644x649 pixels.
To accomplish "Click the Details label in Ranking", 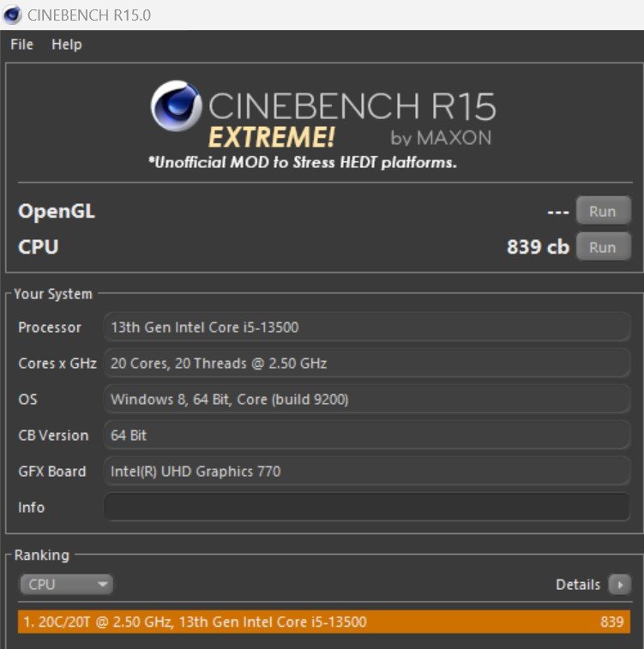I will point(578,585).
